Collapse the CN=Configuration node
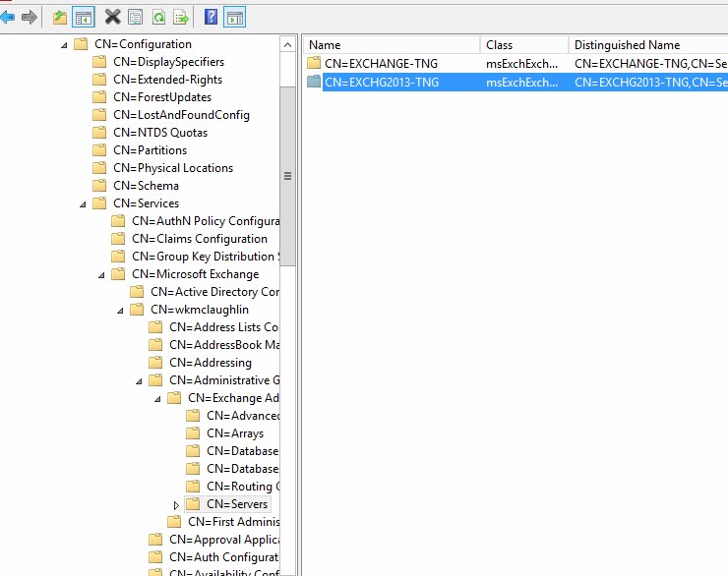 64,45
